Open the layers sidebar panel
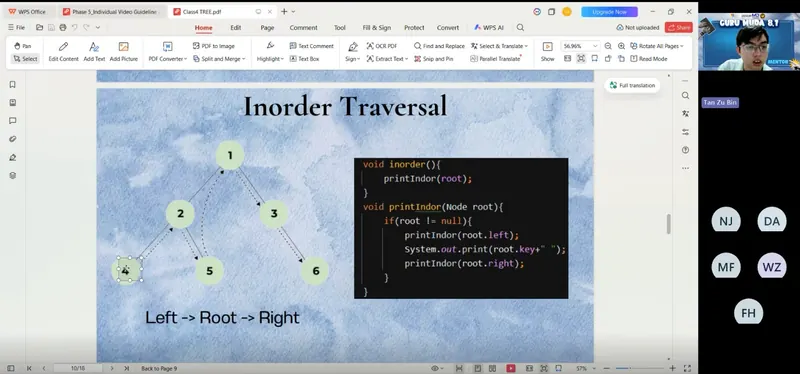The width and height of the screenshot is (800, 374). 13,176
